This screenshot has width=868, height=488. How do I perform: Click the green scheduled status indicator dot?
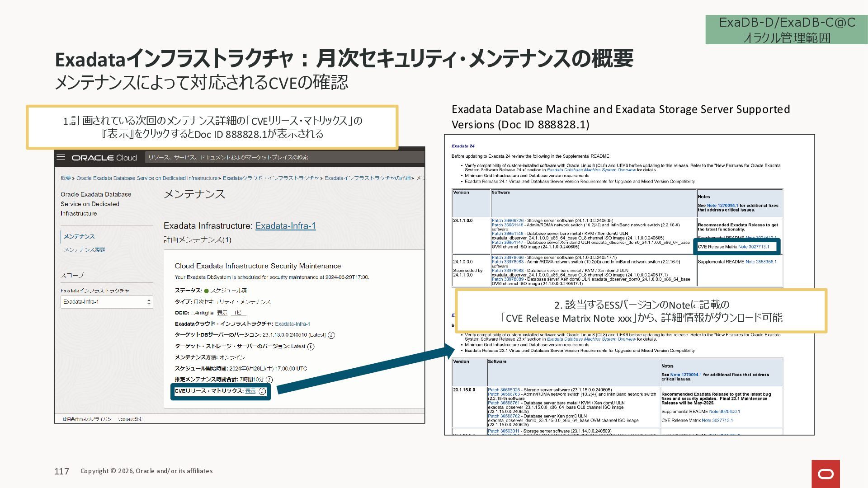[206, 291]
